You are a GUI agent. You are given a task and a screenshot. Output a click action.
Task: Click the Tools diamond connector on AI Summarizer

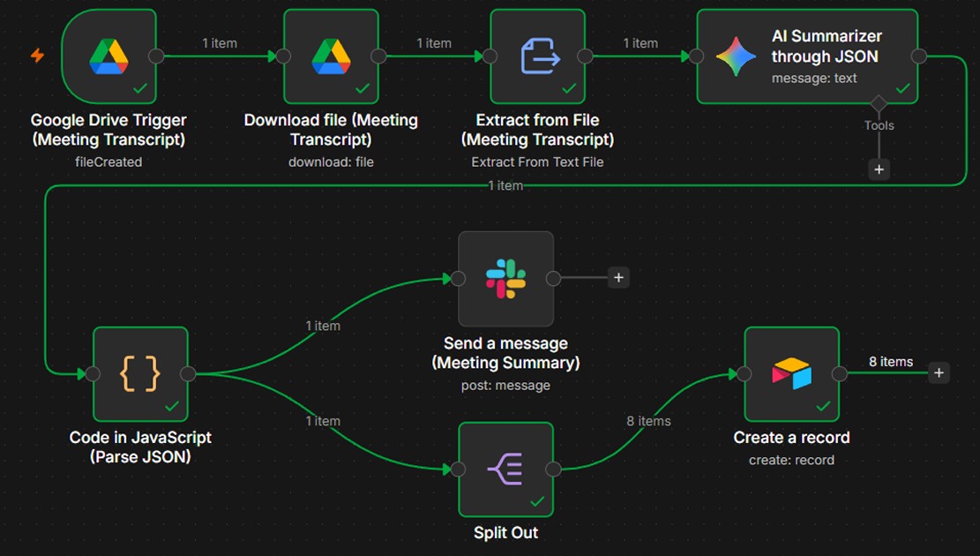pyautogui.click(x=879, y=103)
